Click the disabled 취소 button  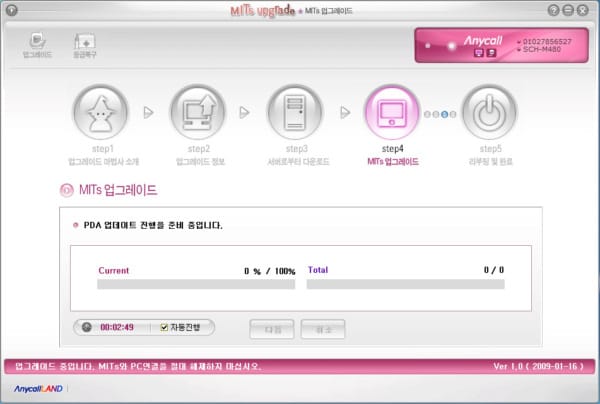(323, 329)
